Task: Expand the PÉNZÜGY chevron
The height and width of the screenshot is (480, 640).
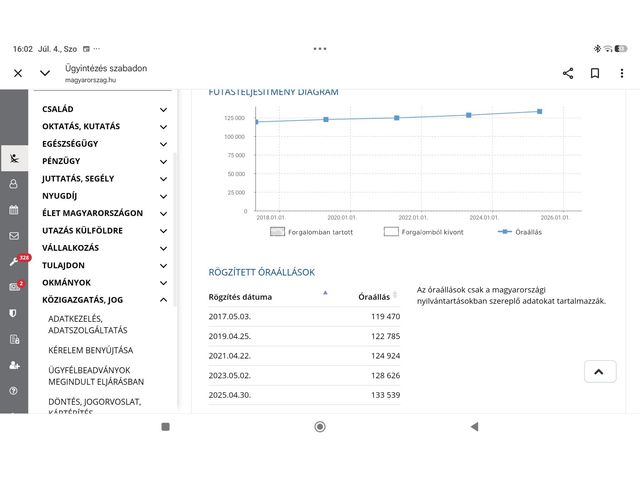Action: 163,162
